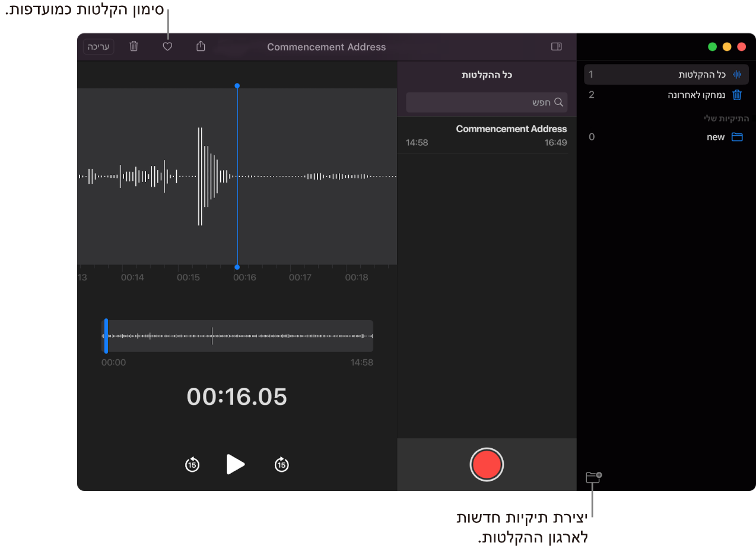This screenshot has height=549, width=756.
Task: Start recording with the red record button
Action: click(487, 465)
